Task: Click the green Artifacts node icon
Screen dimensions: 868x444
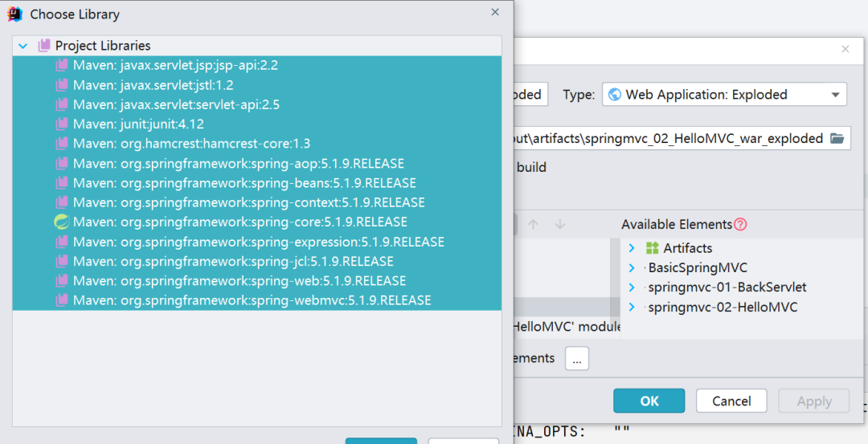Action: [652, 248]
